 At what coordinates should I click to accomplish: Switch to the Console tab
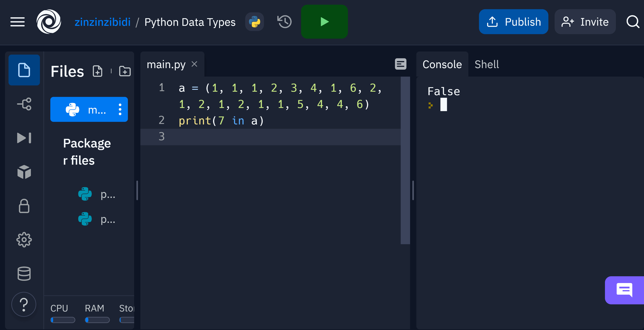[442, 64]
